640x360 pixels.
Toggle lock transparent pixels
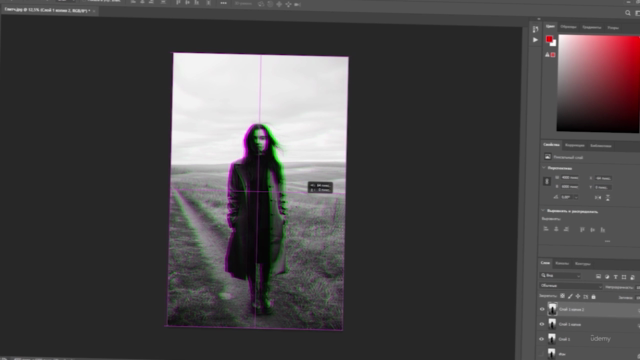(562, 296)
